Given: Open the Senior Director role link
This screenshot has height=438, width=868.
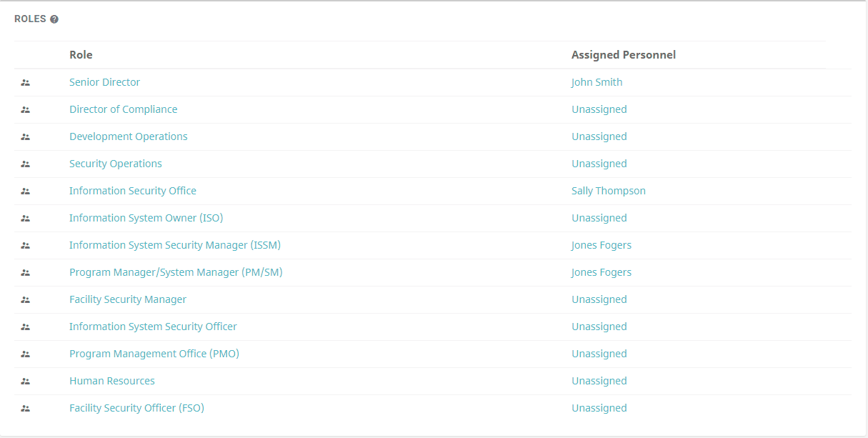Looking at the screenshot, I should coord(104,82).
